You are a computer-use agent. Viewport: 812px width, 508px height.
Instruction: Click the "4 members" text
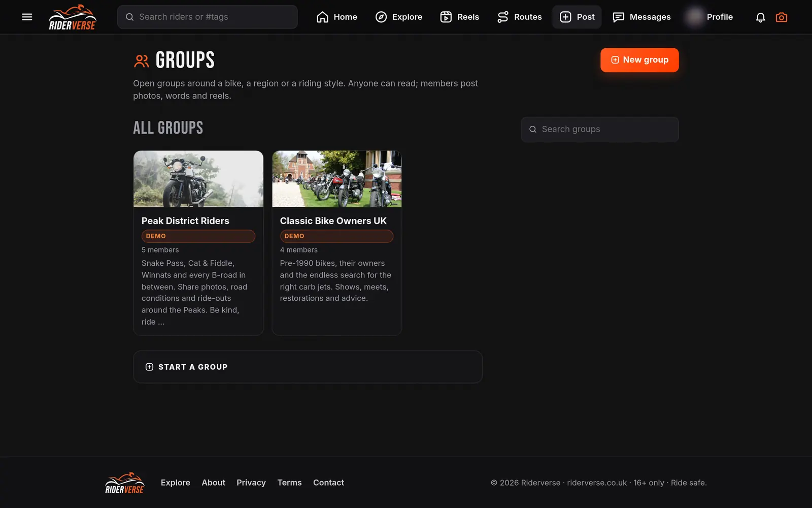point(299,250)
